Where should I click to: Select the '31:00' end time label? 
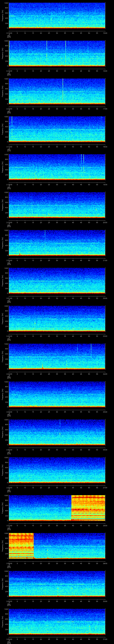[x=105, y=639]
